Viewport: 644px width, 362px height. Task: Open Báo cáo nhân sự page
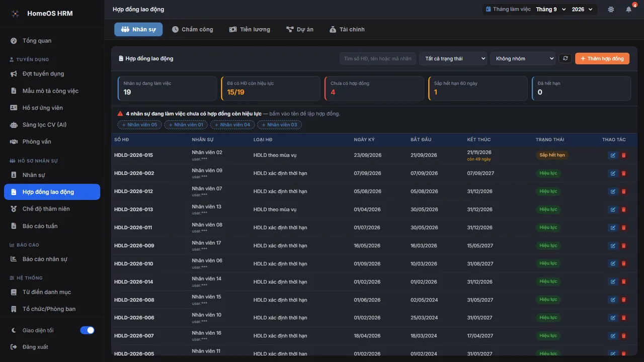coord(52,259)
